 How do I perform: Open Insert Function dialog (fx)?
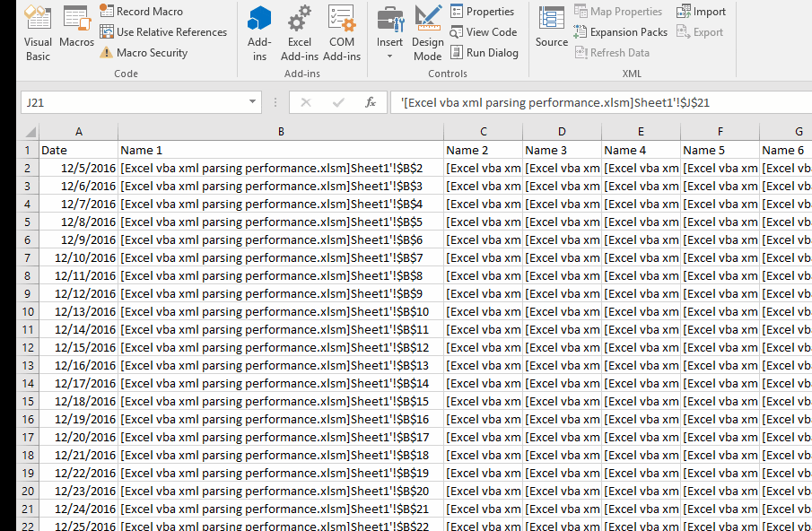tap(371, 102)
